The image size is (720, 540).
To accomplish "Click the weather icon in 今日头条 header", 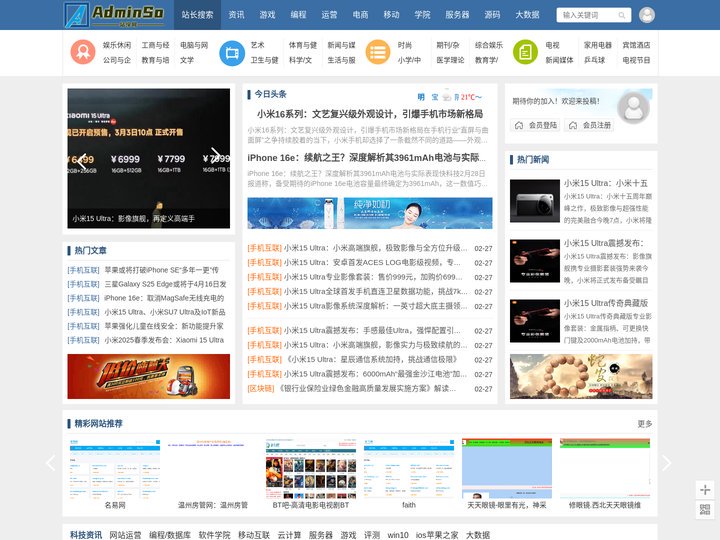I will point(446,97).
